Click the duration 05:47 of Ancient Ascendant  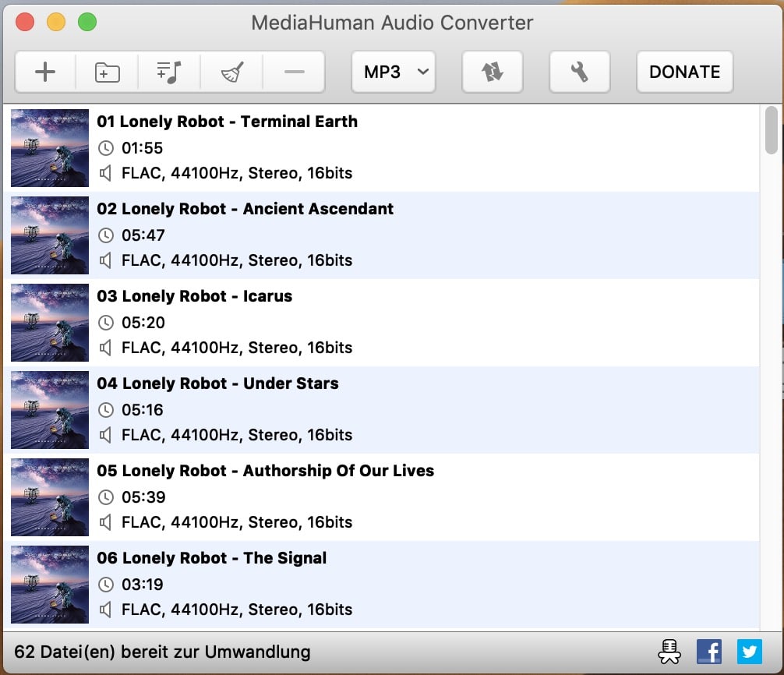[143, 235]
